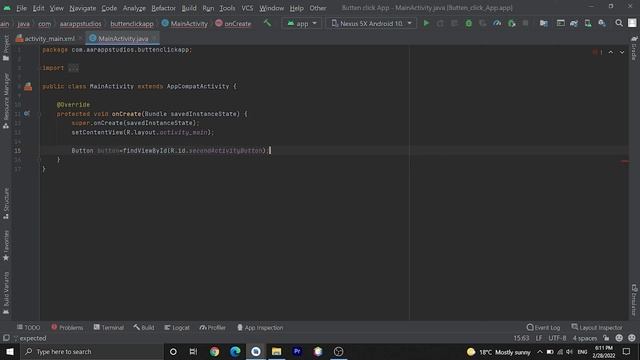Viewport: 640px width, 360px height.
Task: Open the SDK Manager icon
Action: (x=602, y=23)
